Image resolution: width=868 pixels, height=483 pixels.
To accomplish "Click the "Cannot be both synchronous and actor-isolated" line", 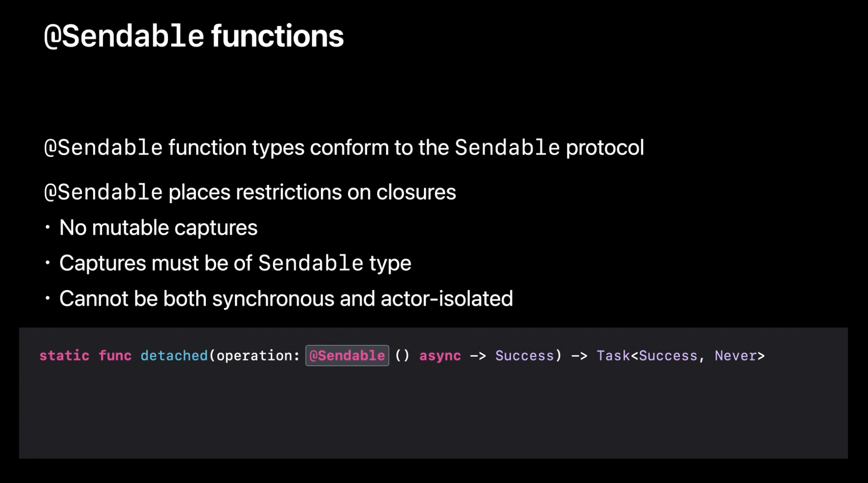I will point(286,299).
